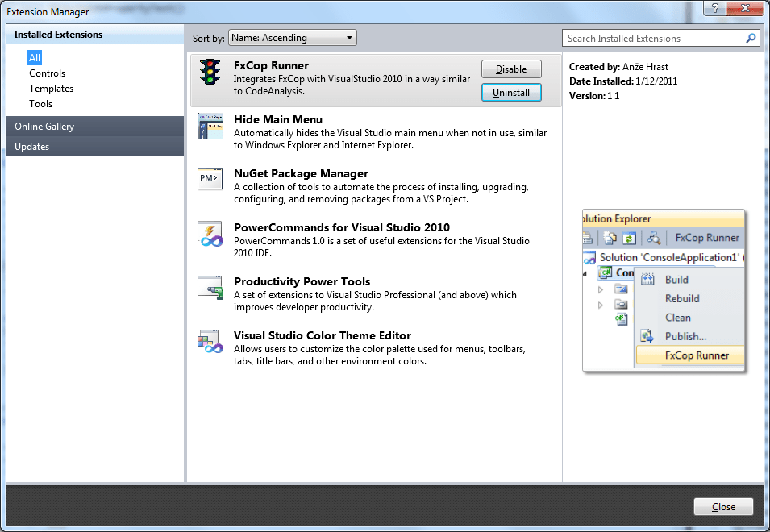Select Visual Studio Color Theme Editor title

pos(323,335)
